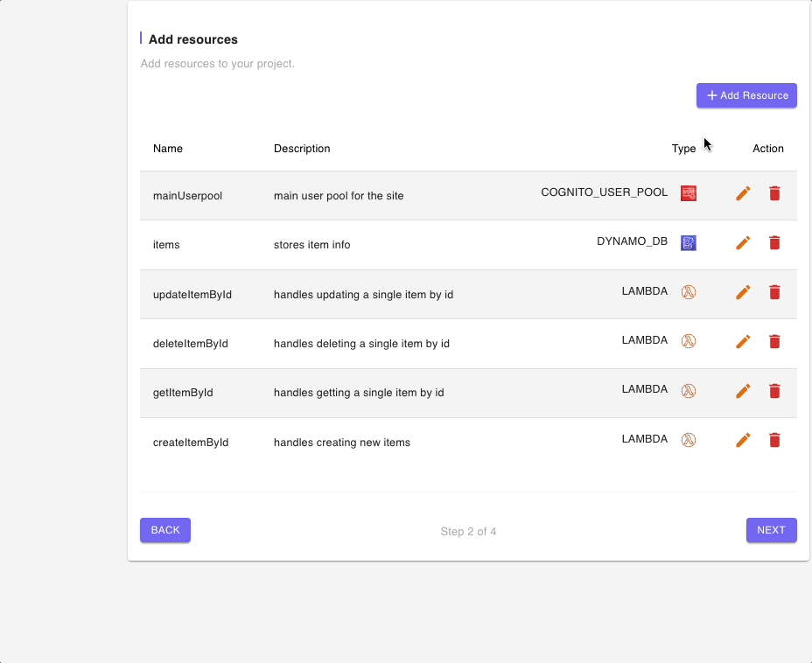Viewport: 812px width, 663px height.
Task: Click 'stores item info' description
Action: pyautogui.click(x=311, y=245)
